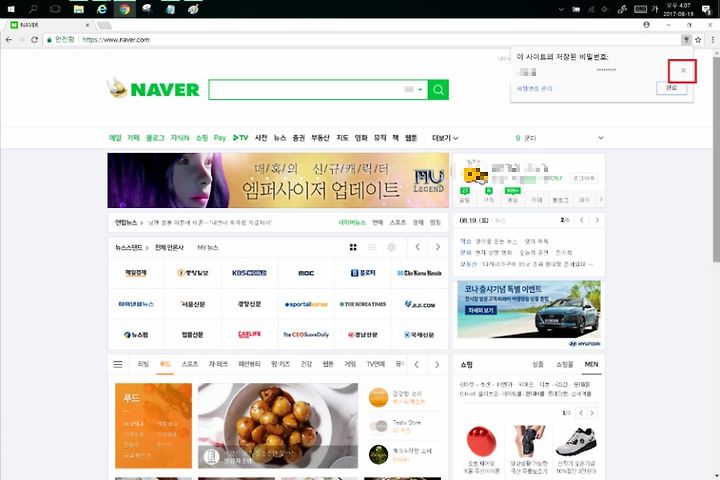Click the logout button in profile box
720x480 pixels.
(584, 178)
